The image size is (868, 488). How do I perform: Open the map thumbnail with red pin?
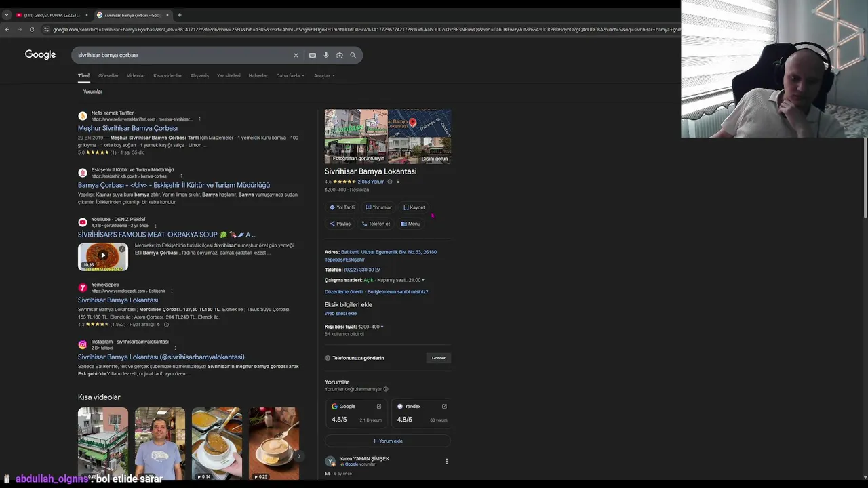(x=419, y=123)
